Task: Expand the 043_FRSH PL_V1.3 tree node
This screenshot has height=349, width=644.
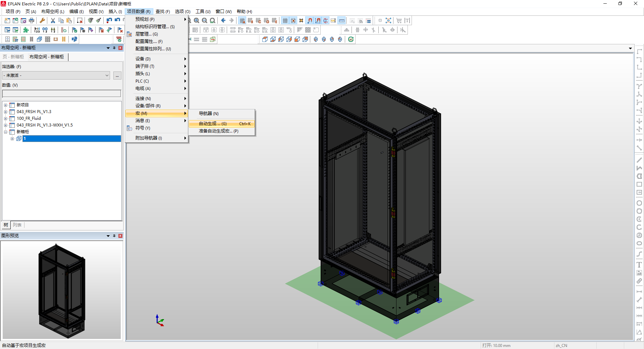Action: (6, 111)
